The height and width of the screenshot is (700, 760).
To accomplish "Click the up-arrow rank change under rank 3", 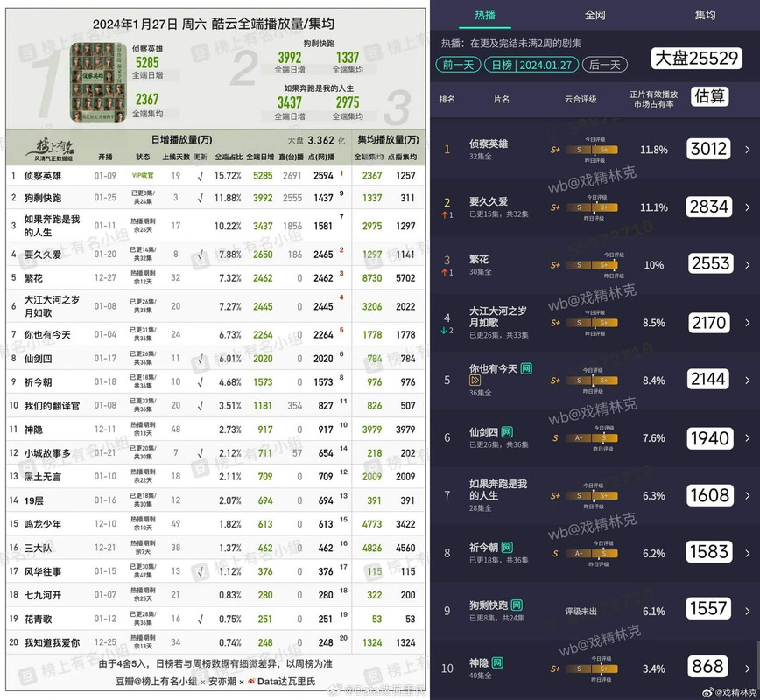I will point(447,272).
